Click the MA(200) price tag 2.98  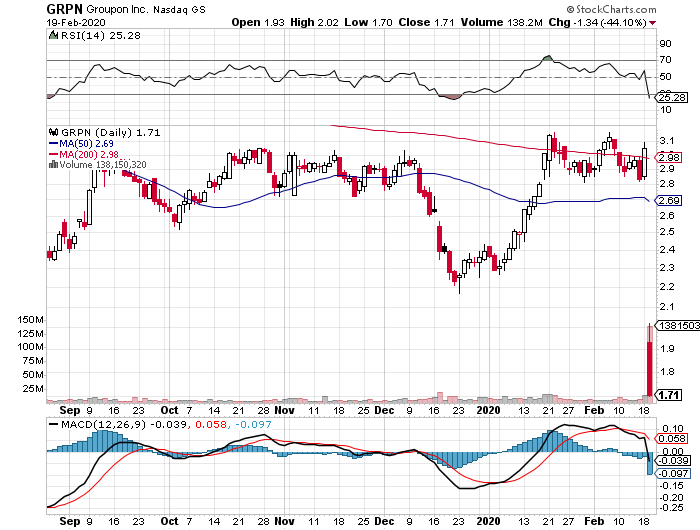point(668,157)
